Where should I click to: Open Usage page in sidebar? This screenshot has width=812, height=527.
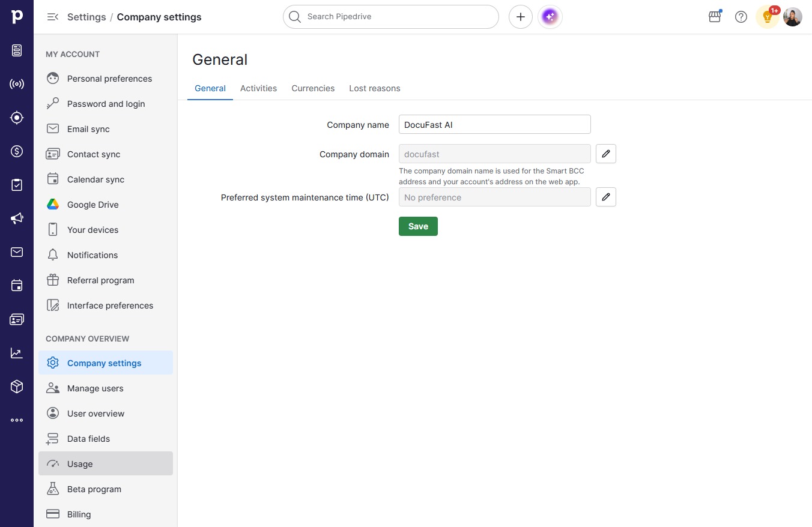pos(106,464)
